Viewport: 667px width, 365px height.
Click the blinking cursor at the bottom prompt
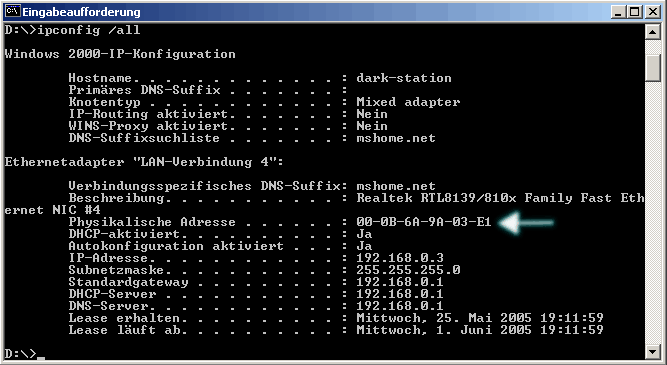[x=41, y=358]
